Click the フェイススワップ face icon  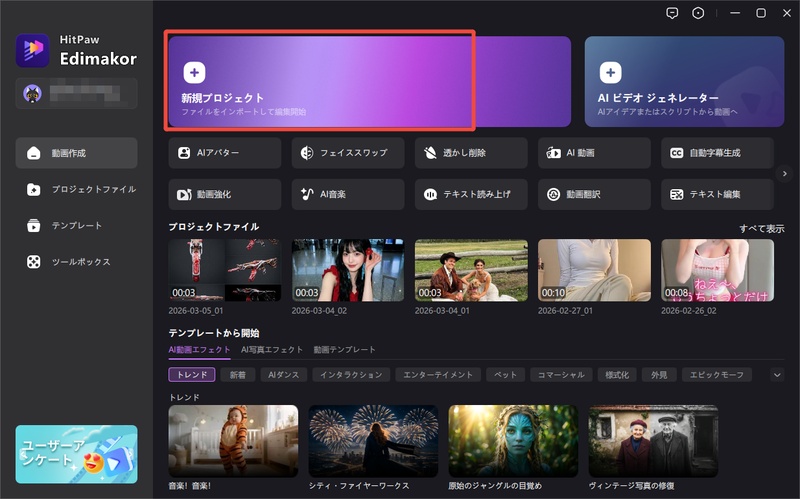pyautogui.click(x=307, y=153)
